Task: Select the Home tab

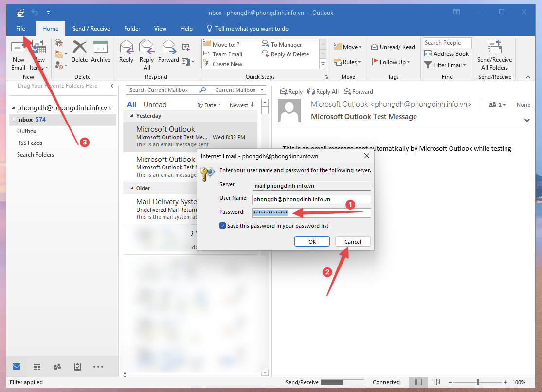Action: point(51,29)
